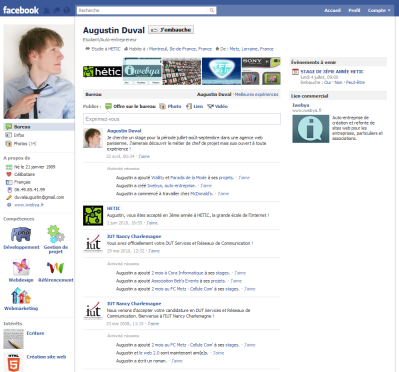Answer Oui to Embauche

[327, 82]
